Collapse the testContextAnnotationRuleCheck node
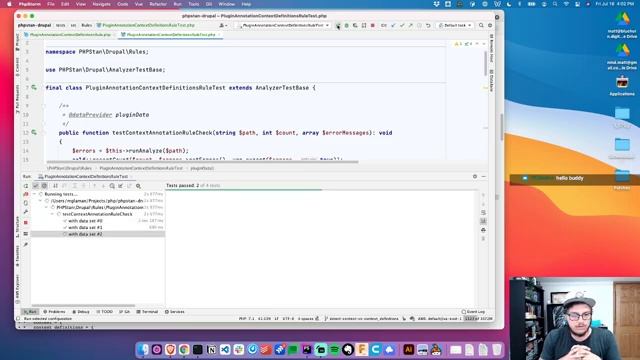 coord(52,214)
